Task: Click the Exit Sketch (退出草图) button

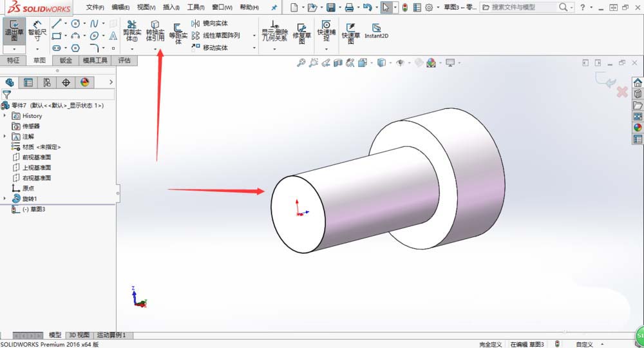Action: click(x=14, y=30)
